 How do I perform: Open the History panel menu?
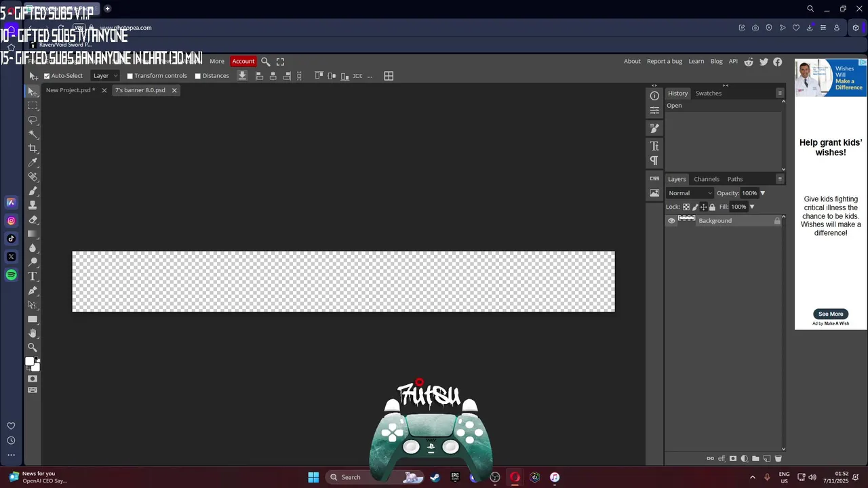pyautogui.click(x=780, y=93)
